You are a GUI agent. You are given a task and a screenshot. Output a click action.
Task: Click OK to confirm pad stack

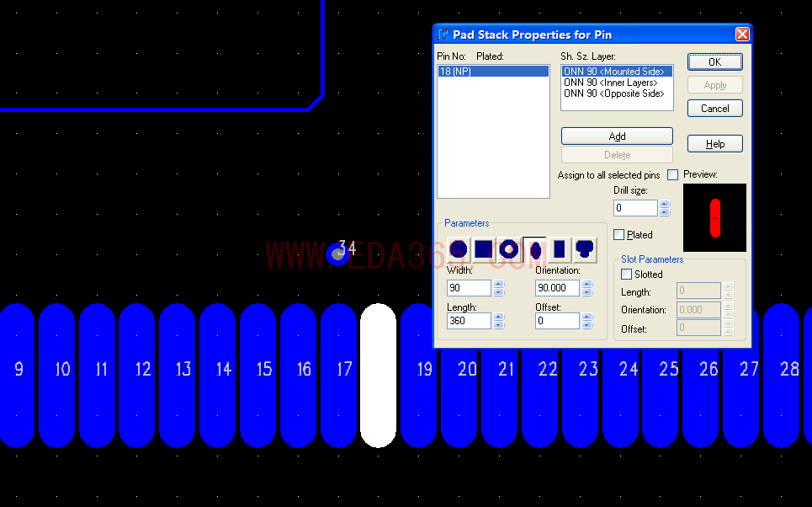coord(714,61)
